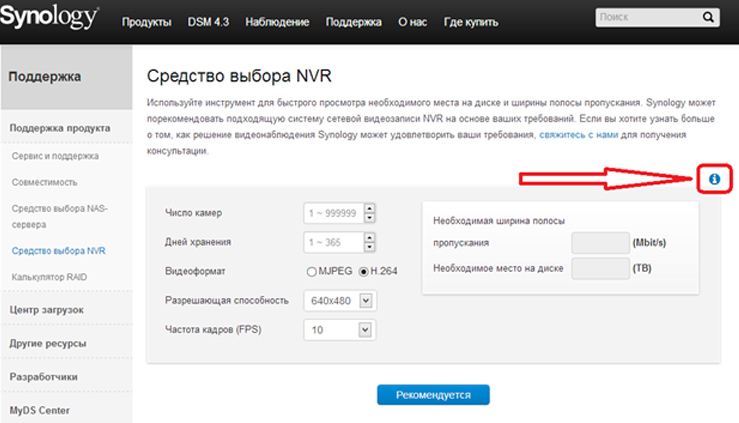Click the blue info icon

tap(714, 179)
